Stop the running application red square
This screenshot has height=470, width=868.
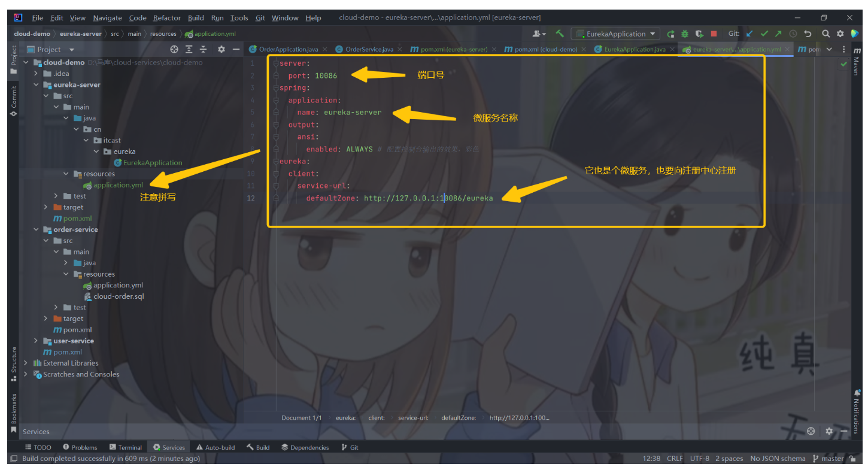714,34
